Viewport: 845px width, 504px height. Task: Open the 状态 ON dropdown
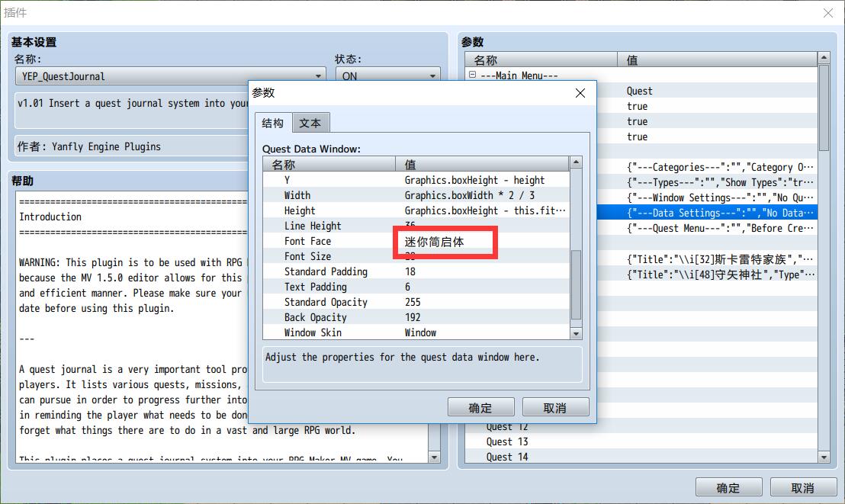point(388,76)
